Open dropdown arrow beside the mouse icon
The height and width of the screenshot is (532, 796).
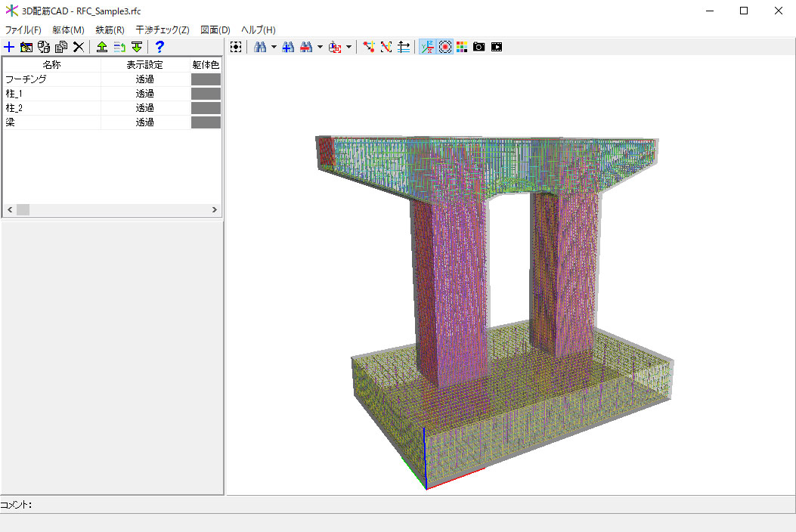tap(348, 47)
